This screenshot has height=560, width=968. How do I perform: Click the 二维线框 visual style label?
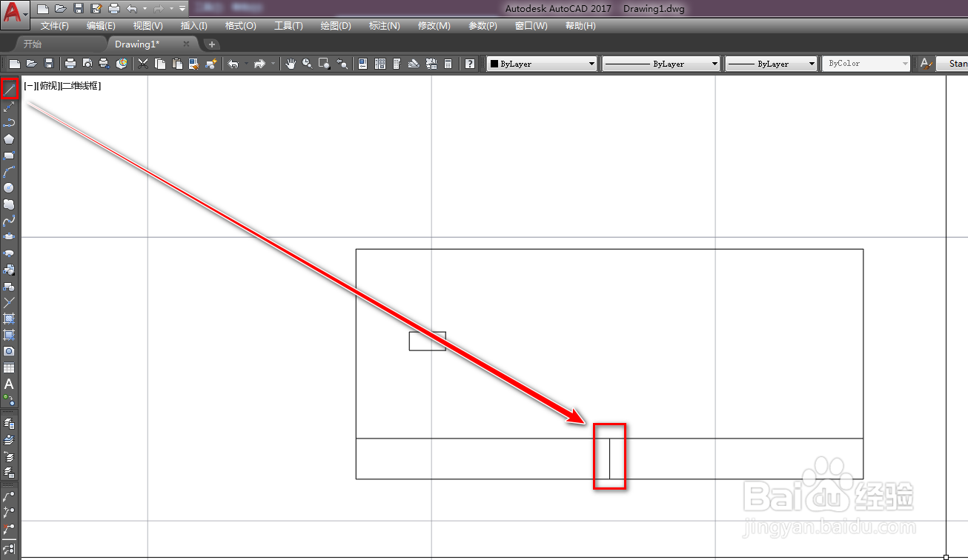pos(80,86)
